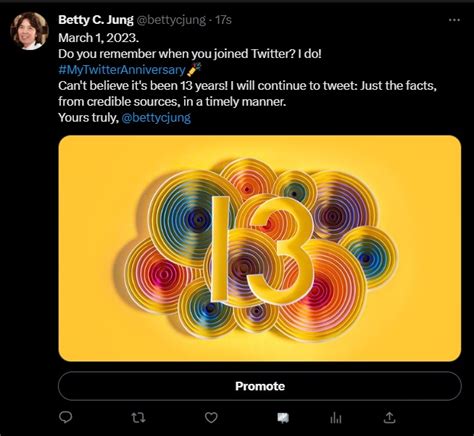Image resolution: width=474 pixels, height=436 pixels.
Task: Follow the @bettycjung mention after 'Yours truly'
Action: tap(156, 118)
